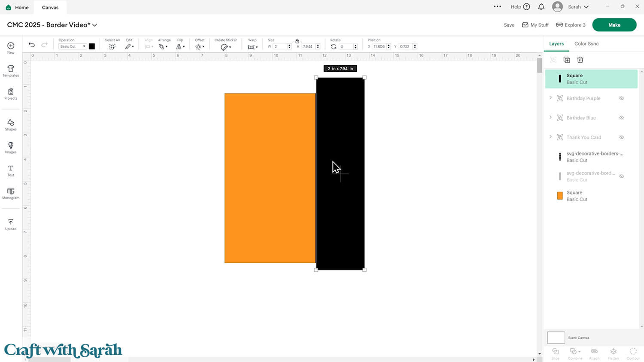644x362 pixels.
Task: Switch to the Color Sync tab
Action: click(586, 44)
